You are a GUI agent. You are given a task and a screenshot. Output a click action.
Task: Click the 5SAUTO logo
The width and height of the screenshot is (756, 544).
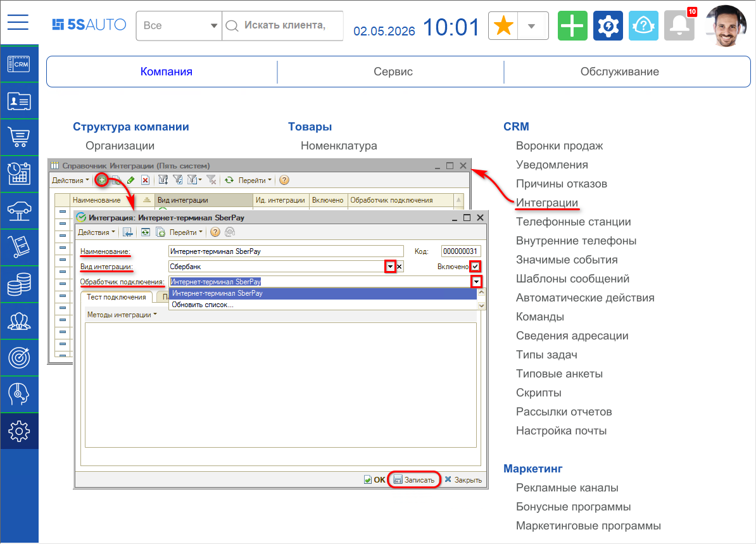89,25
